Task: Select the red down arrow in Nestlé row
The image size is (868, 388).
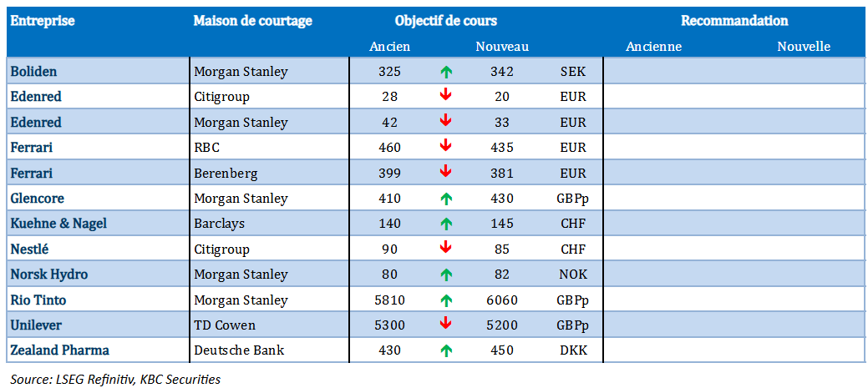Action: 446,249
